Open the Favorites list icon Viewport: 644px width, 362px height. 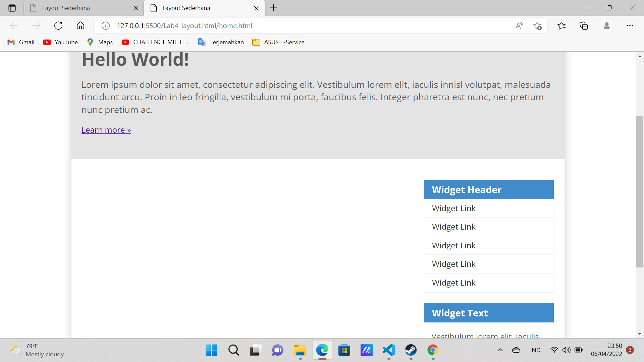tap(561, 26)
